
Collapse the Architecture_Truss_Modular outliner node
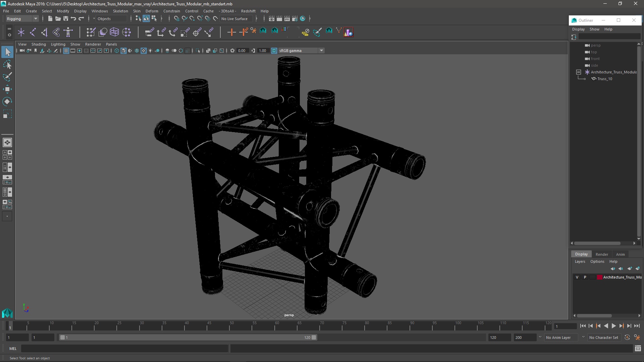(579, 72)
